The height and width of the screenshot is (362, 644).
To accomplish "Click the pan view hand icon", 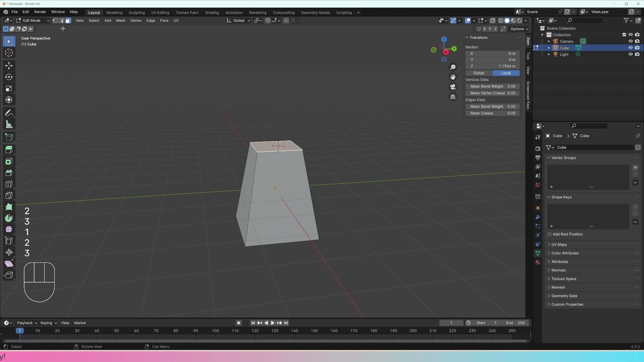I will (x=453, y=77).
